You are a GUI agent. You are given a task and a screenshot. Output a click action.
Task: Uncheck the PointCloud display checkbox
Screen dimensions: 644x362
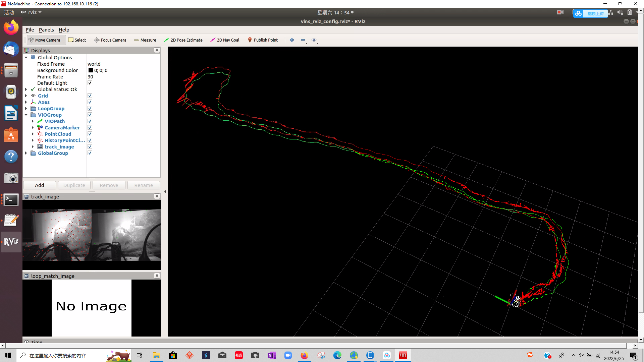tap(90, 134)
